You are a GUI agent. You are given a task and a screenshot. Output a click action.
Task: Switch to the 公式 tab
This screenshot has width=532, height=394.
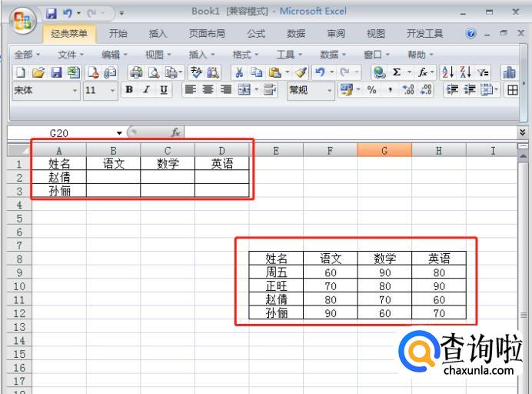pyautogui.click(x=256, y=33)
